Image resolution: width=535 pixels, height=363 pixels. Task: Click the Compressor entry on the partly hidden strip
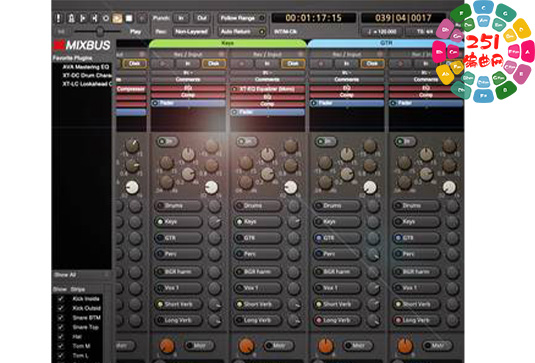131,89
